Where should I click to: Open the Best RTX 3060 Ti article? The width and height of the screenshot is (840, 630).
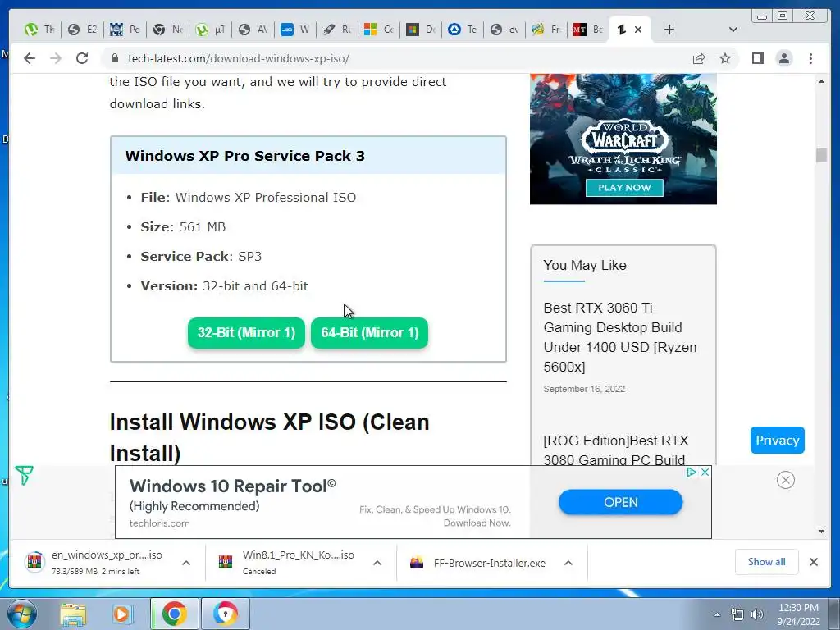pos(620,337)
